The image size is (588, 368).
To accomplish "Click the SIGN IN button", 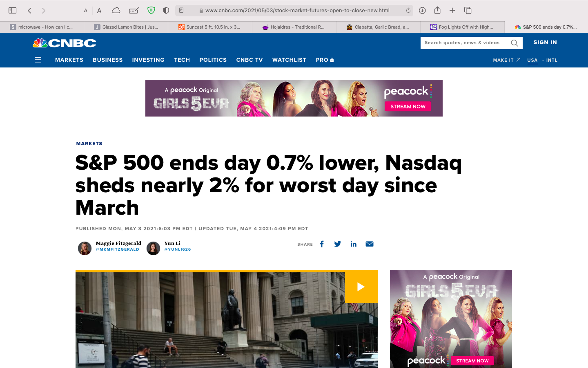I will pyautogui.click(x=545, y=42).
